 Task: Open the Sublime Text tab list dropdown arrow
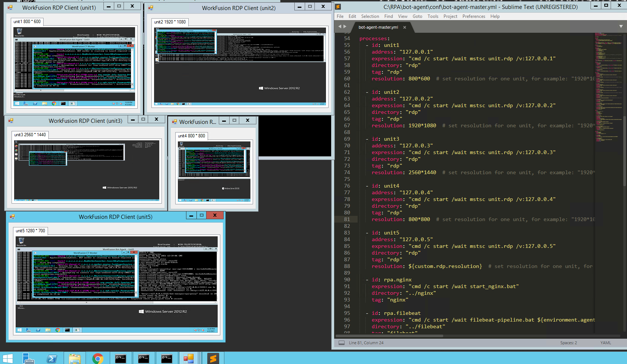[621, 26]
